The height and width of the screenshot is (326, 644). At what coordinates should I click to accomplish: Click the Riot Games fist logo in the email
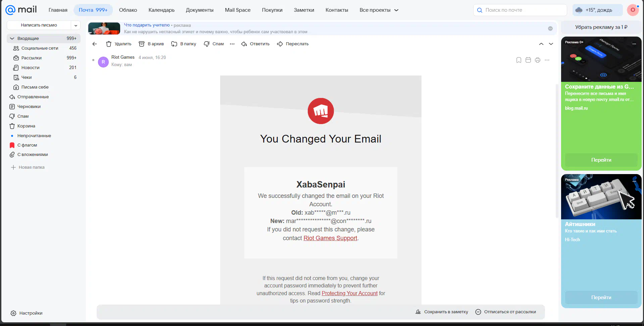click(321, 111)
